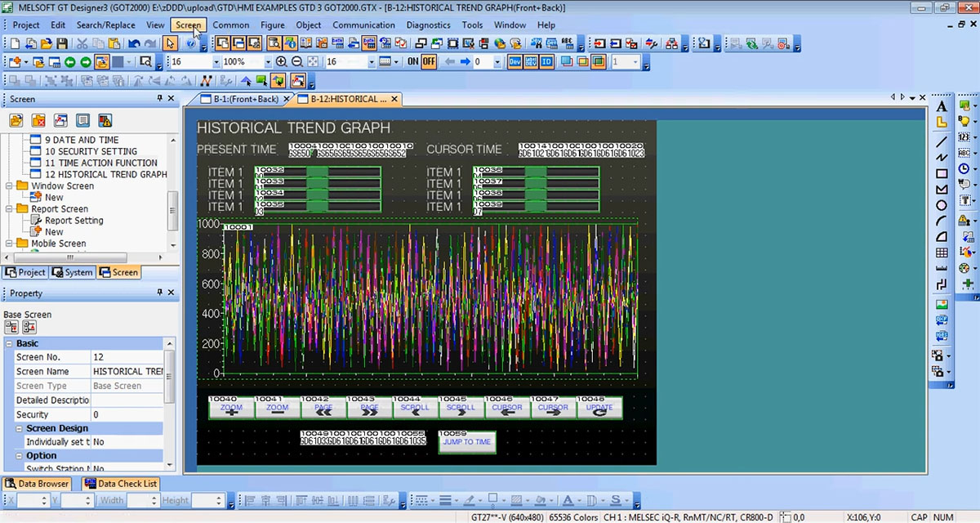980x523 pixels.
Task: Select the Text 'A' tool
Action: tap(942, 107)
